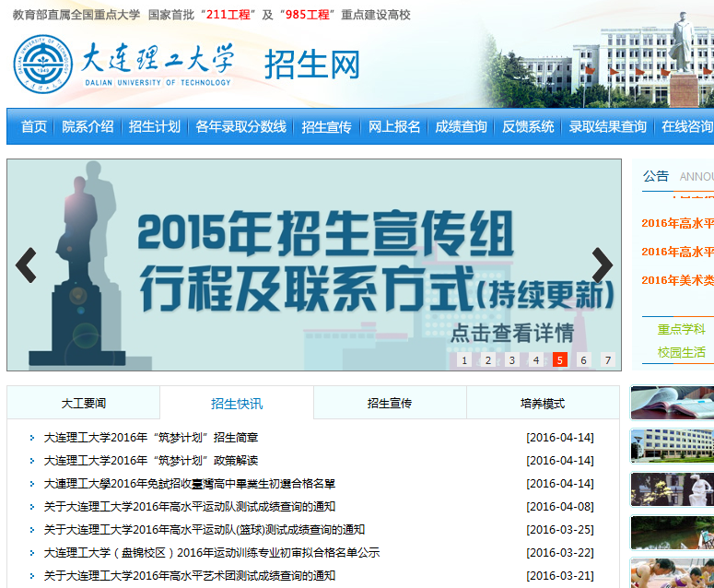Click 2016年美术类 announcement in sidebar
The height and width of the screenshot is (588, 714).
click(x=677, y=280)
